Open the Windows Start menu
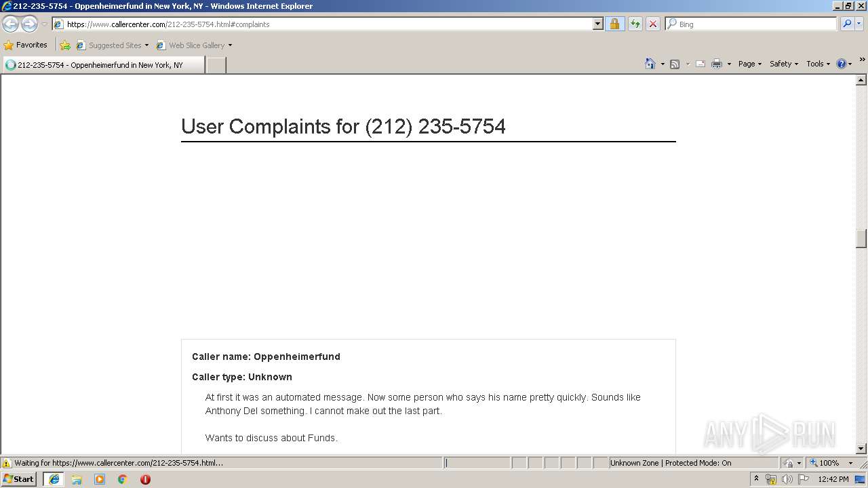Viewport: 868px width, 488px height. (x=19, y=479)
